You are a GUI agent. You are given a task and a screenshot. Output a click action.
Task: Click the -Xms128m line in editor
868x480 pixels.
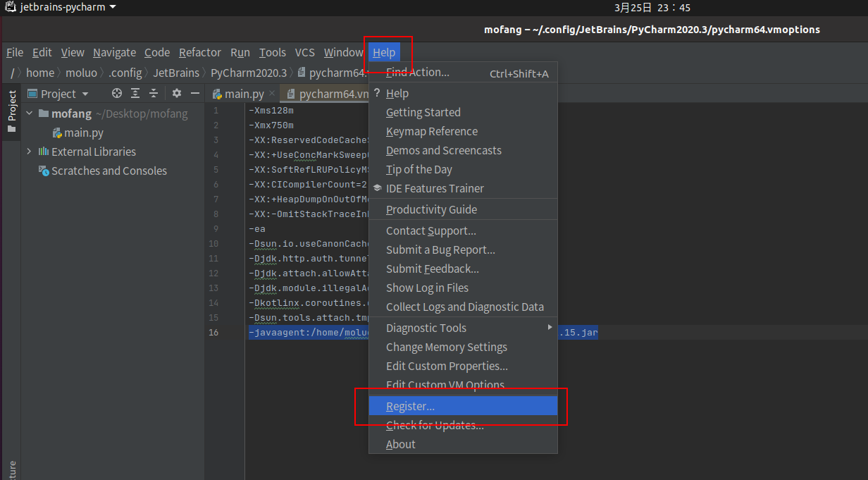pyautogui.click(x=271, y=111)
